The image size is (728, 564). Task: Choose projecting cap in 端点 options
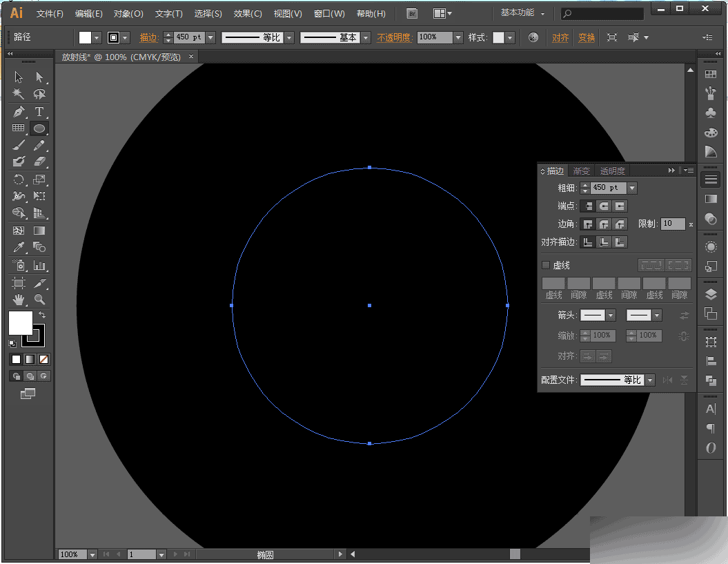pos(620,206)
